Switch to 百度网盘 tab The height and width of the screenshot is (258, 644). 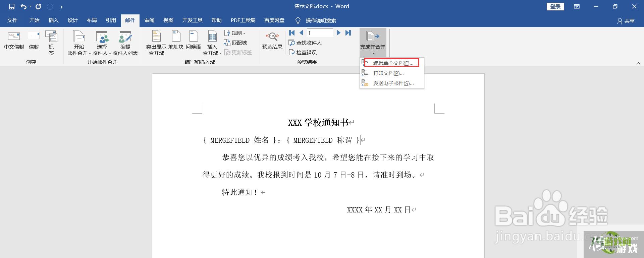click(274, 20)
